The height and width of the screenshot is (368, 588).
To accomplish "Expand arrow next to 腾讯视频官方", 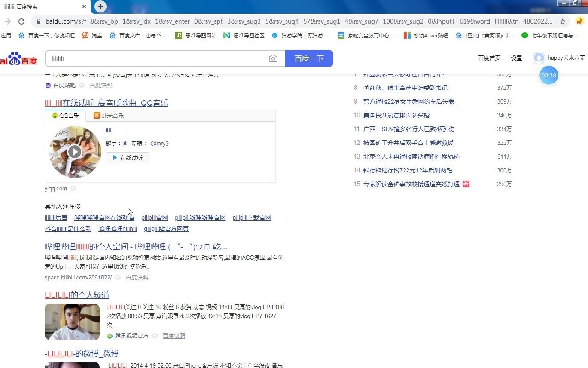I will point(155,336).
